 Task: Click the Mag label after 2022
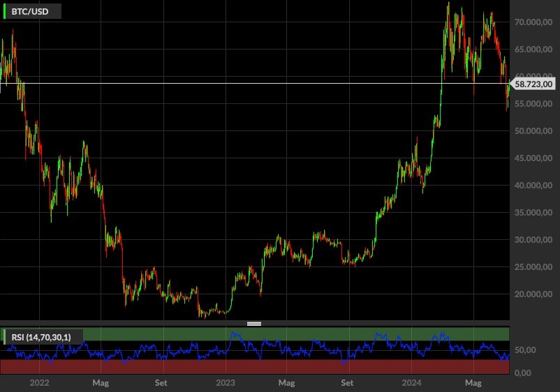[101, 383]
